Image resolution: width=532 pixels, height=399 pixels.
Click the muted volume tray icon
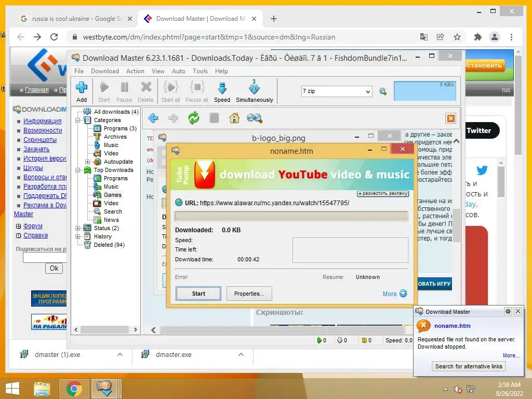[458, 389]
